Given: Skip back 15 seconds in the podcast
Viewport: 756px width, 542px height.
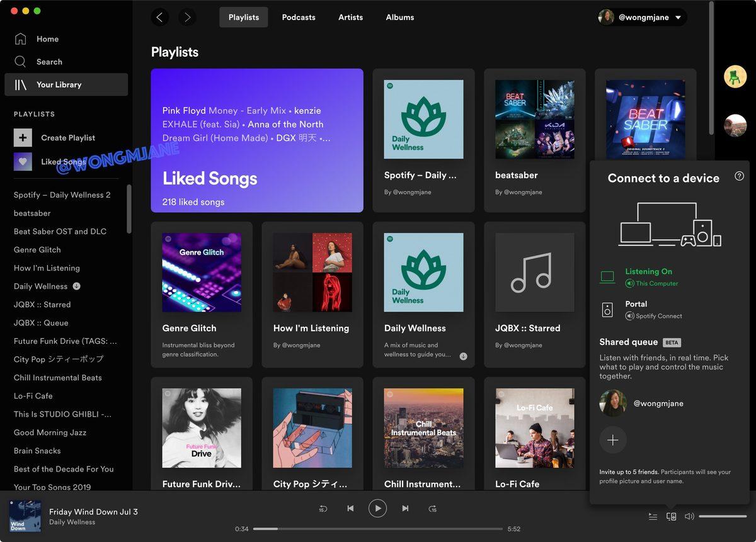Looking at the screenshot, I should (x=323, y=508).
